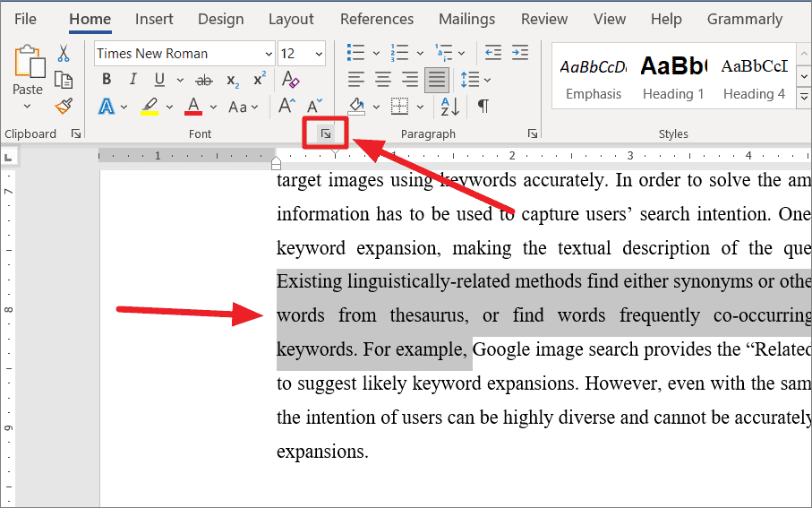Toggle Bold formatting
Image resolution: width=812 pixels, height=508 pixels.
[x=107, y=80]
